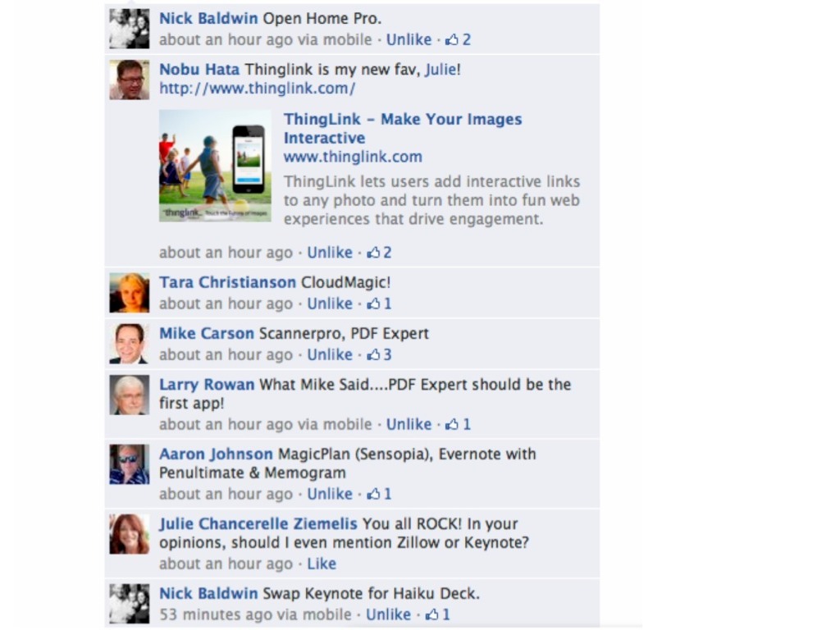
Task: Unlike Tara Christianson's CloudMagic comment
Action: [x=330, y=304]
